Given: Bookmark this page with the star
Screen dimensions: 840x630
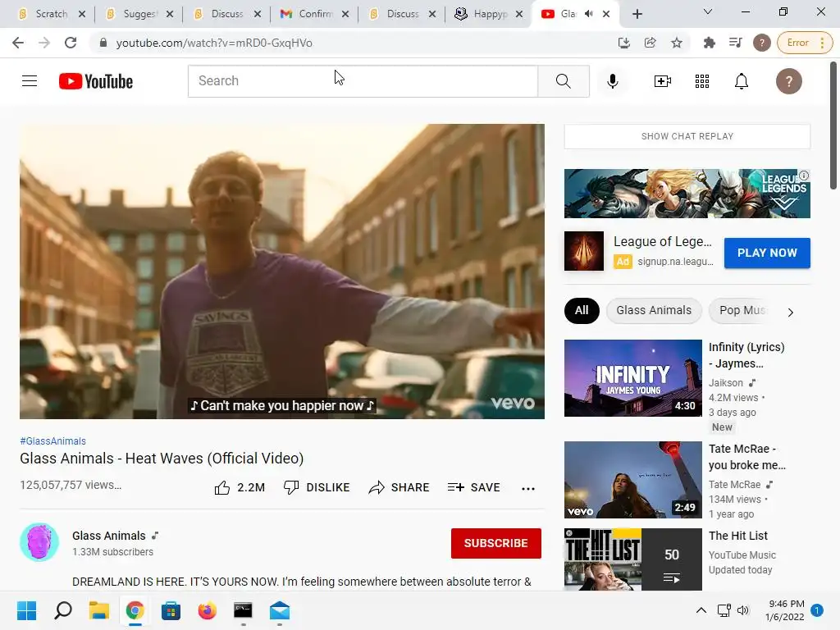Looking at the screenshot, I should pos(677,43).
